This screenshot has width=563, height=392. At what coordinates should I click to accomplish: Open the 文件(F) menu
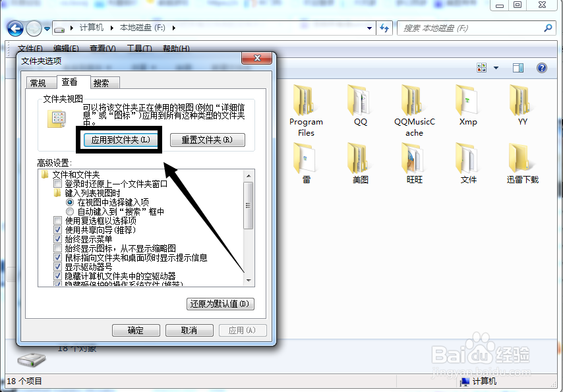(x=30, y=49)
